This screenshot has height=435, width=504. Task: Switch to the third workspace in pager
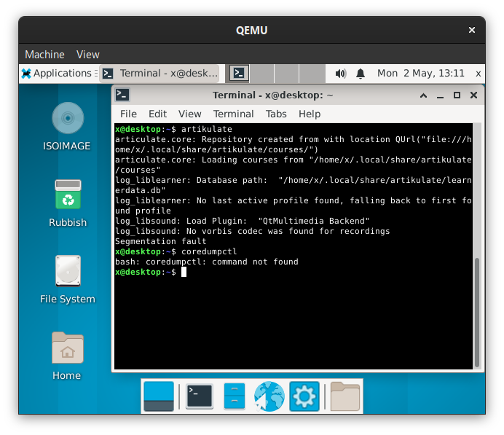(287, 74)
